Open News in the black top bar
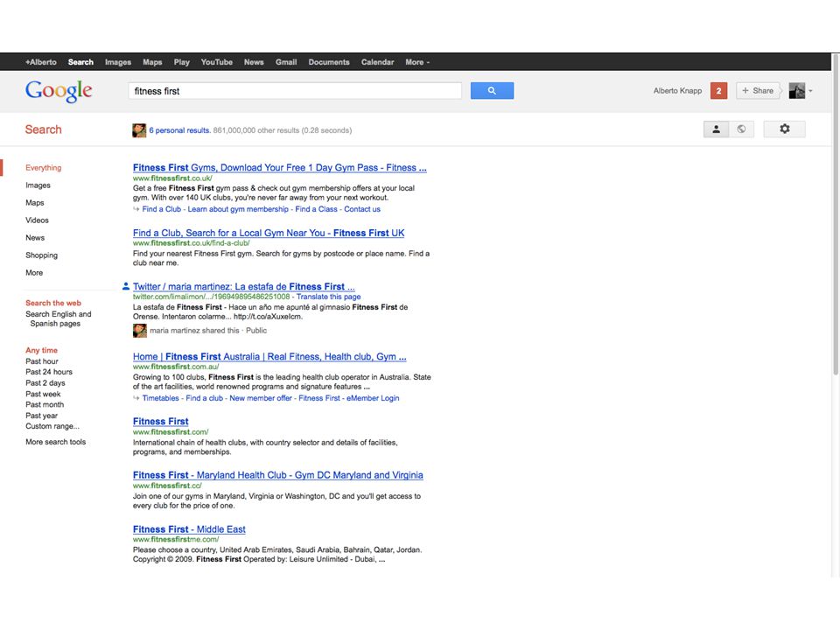840x630 pixels. point(254,62)
